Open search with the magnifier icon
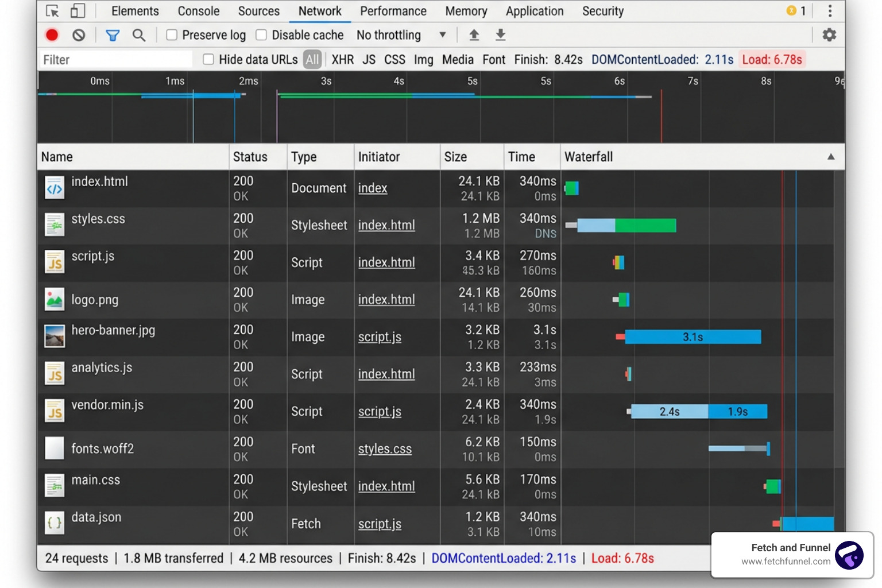This screenshot has height=588, width=882. [x=139, y=36]
